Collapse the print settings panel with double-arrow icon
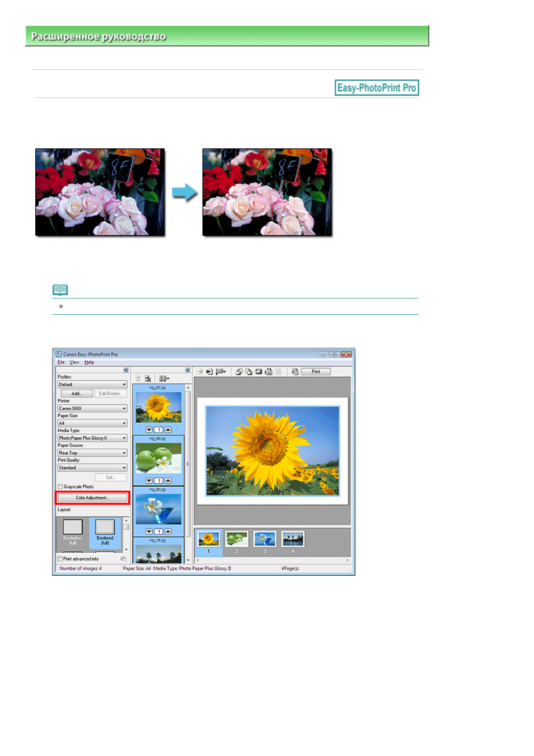Screen dimensions: 534x756 [x=126, y=370]
